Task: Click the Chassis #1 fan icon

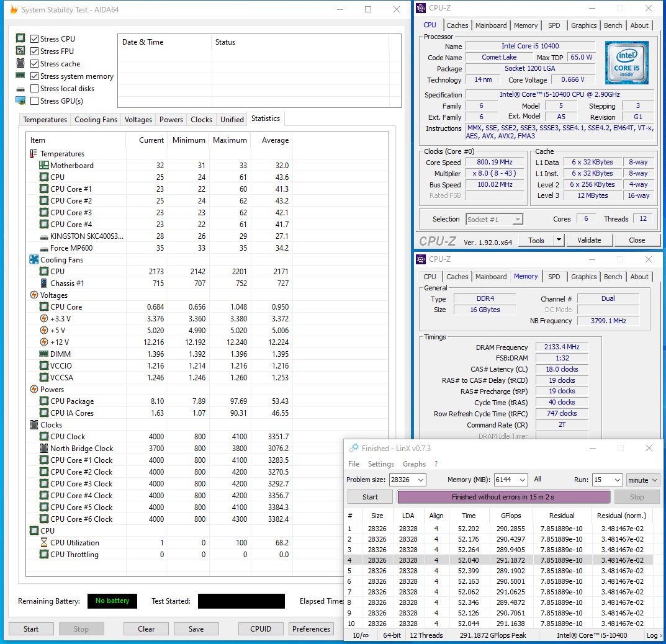Action: pyautogui.click(x=44, y=284)
